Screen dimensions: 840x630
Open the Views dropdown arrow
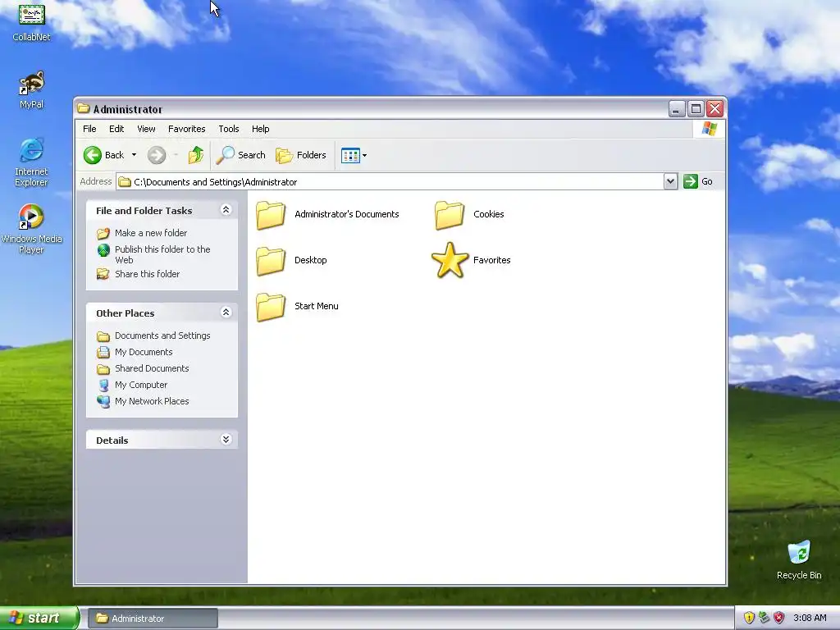[365, 155]
